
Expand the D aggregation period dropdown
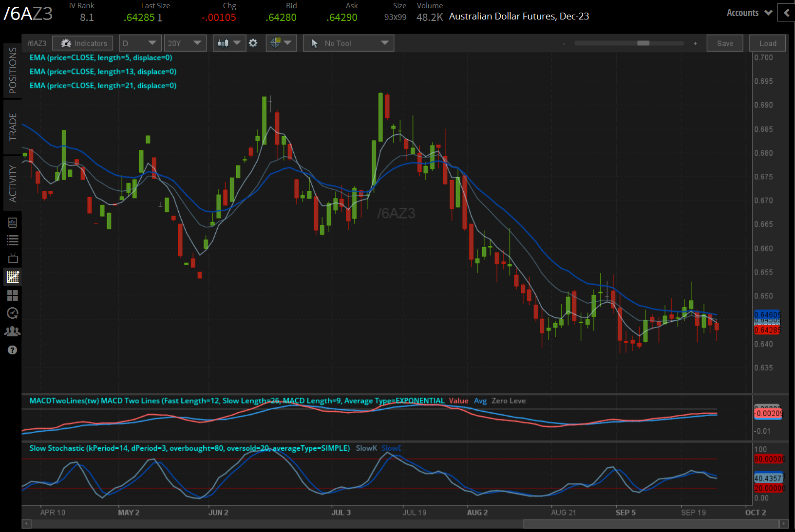(140, 43)
